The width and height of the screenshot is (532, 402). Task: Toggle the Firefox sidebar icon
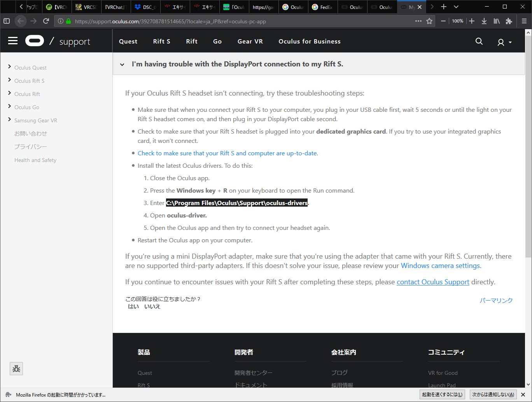tap(6, 21)
